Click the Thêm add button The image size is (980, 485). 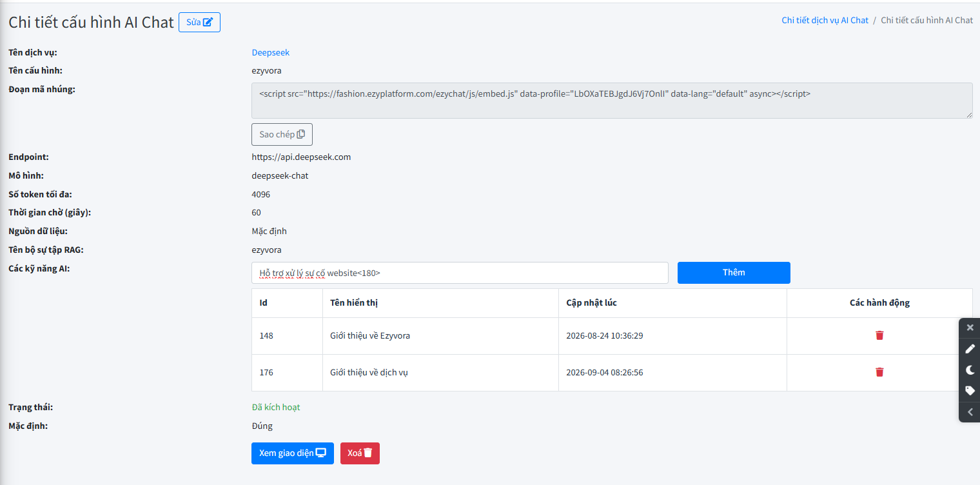(x=734, y=273)
